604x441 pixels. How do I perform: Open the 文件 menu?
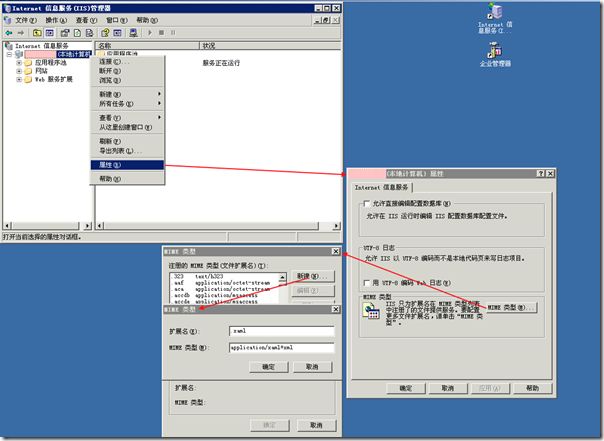pos(25,20)
